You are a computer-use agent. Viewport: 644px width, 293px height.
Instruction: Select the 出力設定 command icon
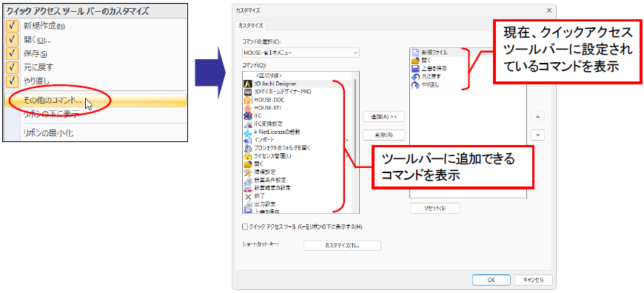click(x=248, y=204)
